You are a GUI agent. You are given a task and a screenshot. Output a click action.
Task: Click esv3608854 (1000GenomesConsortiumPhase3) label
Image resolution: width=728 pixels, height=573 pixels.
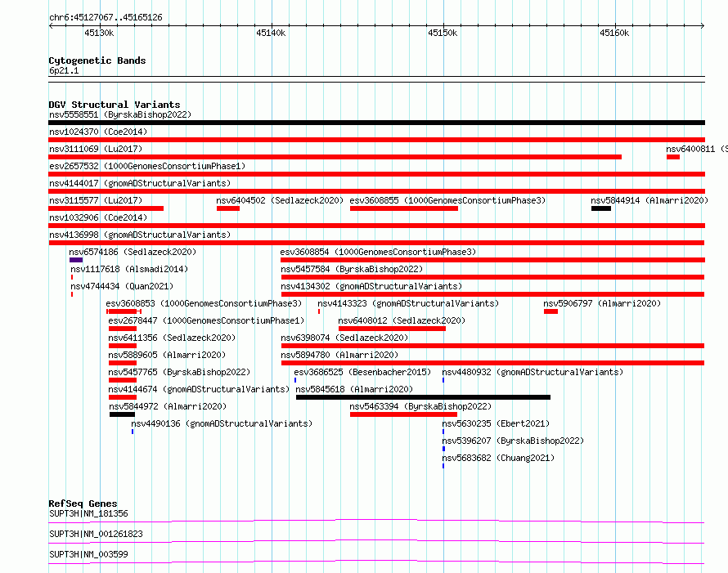point(378,252)
